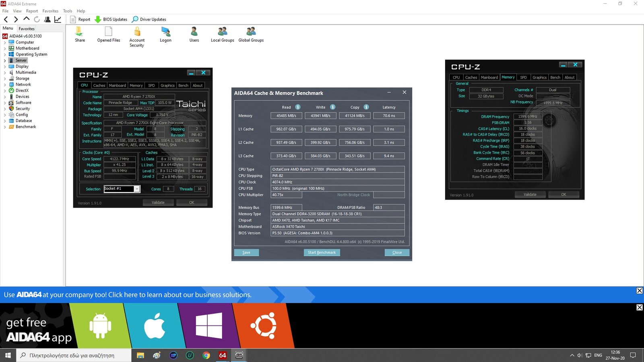Click Close button in benchmark window

(x=397, y=253)
